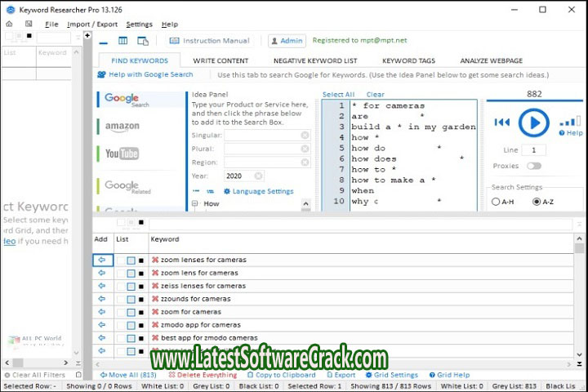The height and width of the screenshot is (392, 588).
Task: Select the A-H search setting radio
Action: tap(497, 202)
